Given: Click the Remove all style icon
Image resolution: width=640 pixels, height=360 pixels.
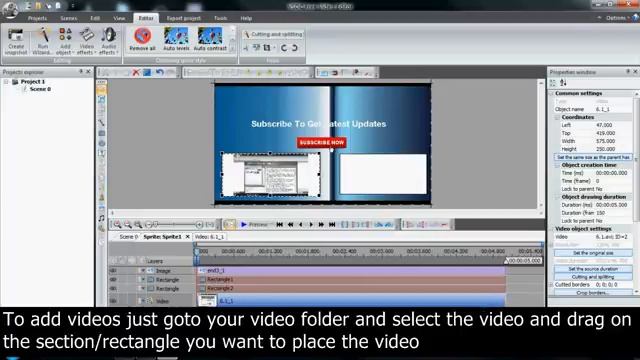Looking at the screenshot, I should [142, 39].
